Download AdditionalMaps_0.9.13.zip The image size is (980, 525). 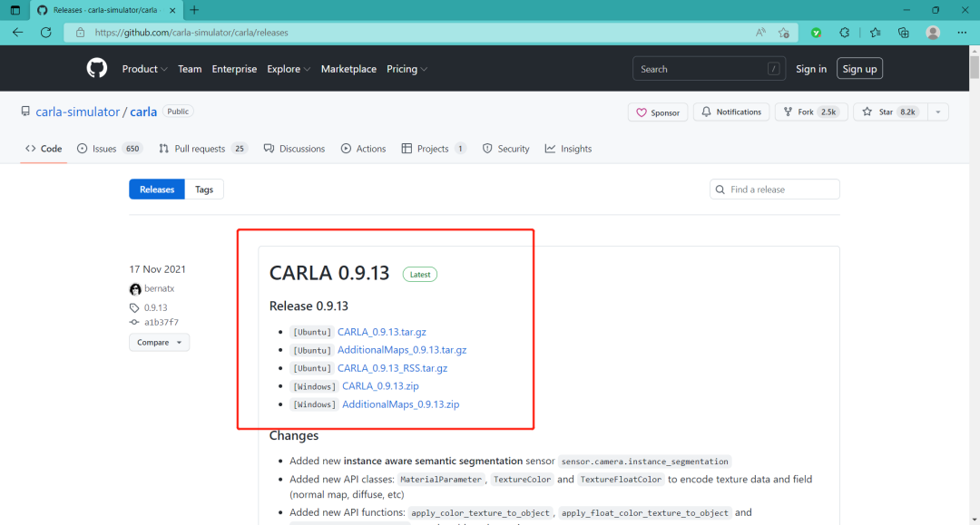pyautogui.click(x=401, y=404)
